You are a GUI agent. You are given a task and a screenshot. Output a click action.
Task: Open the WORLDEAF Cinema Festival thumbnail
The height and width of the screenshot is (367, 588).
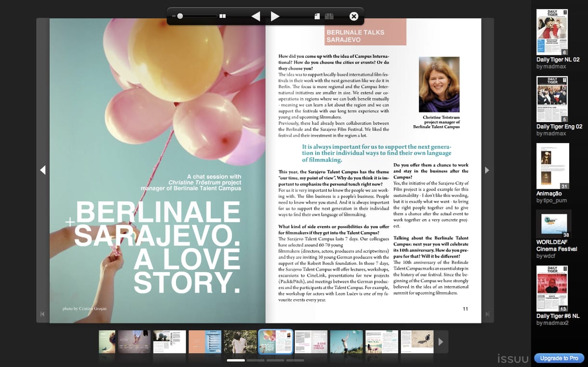coord(554,224)
